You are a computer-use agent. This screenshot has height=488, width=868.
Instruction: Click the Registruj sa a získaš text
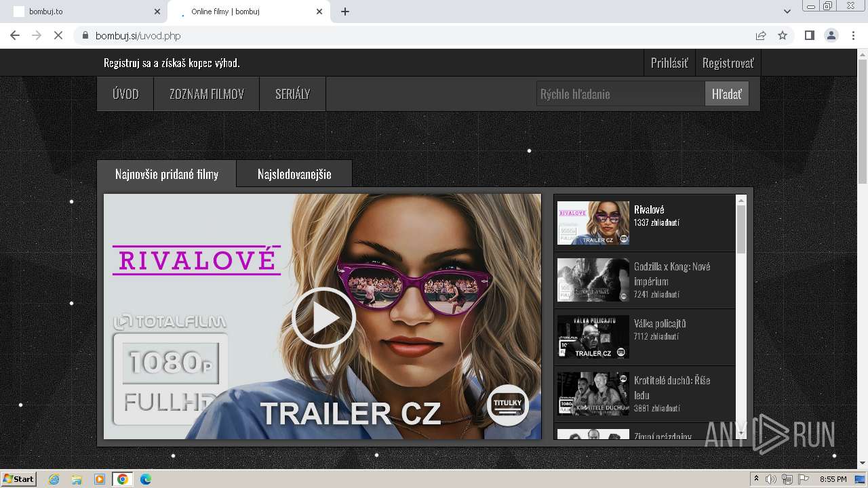pyautogui.click(x=172, y=63)
